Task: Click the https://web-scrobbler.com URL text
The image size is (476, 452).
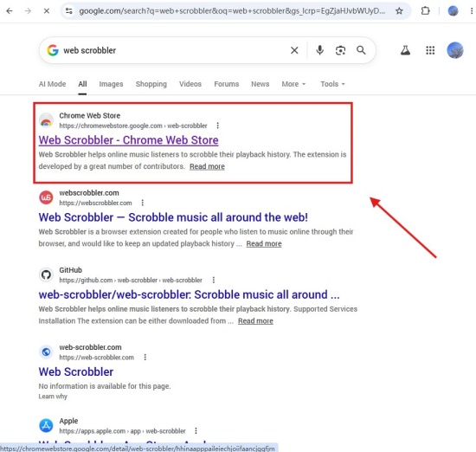Action: click(x=97, y=358)
